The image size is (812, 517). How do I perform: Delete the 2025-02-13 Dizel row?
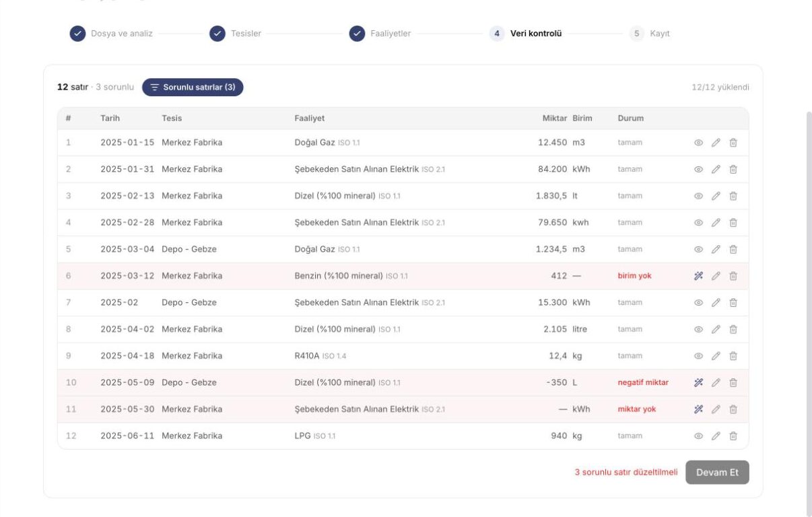(733, 196)
